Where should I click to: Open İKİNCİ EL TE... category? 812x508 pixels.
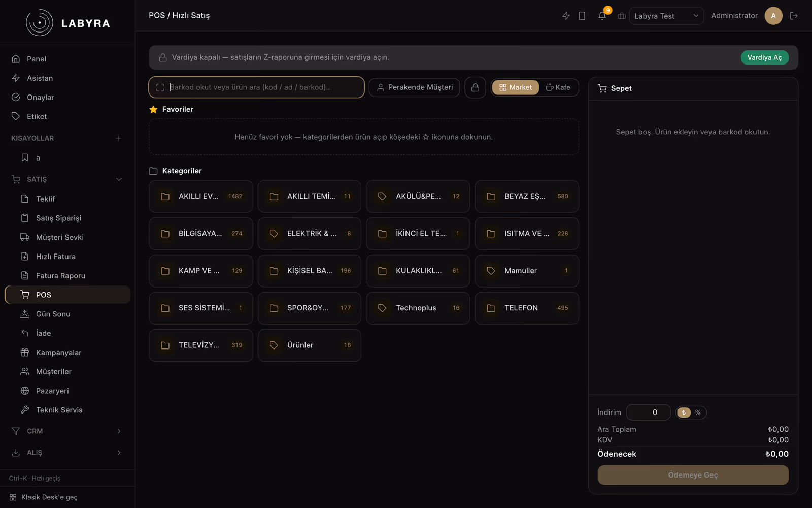[418, 234]
